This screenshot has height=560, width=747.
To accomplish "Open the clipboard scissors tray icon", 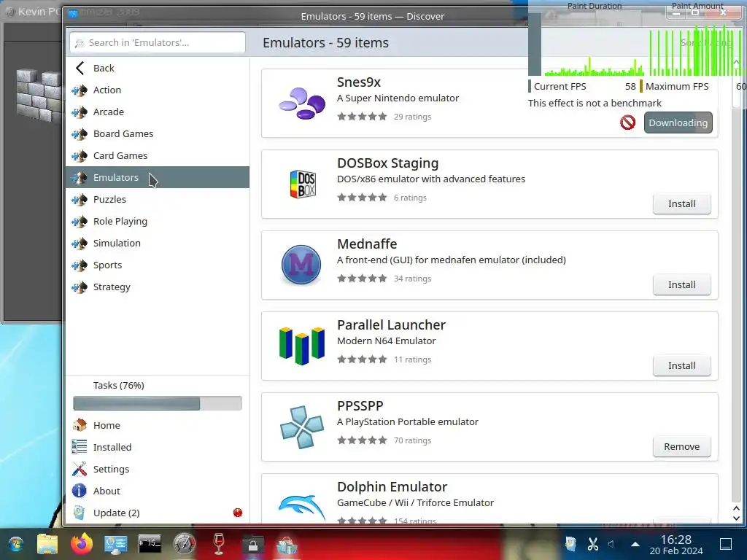I will tap(592, 544).
